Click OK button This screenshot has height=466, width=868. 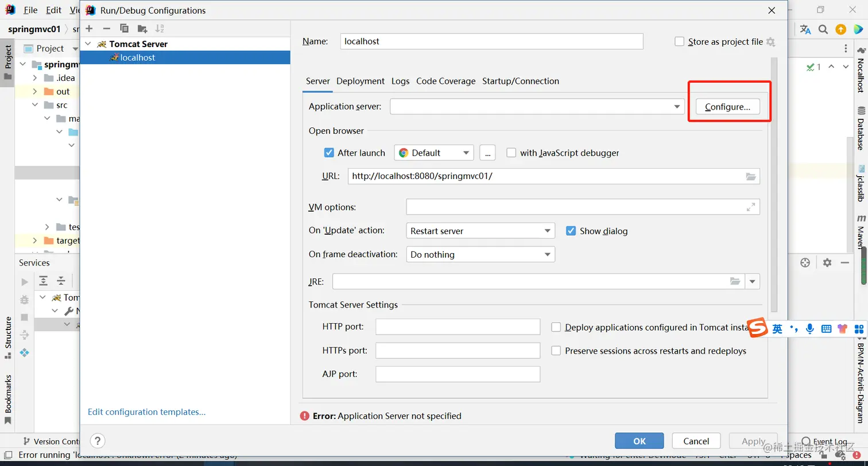coord(640,441)
